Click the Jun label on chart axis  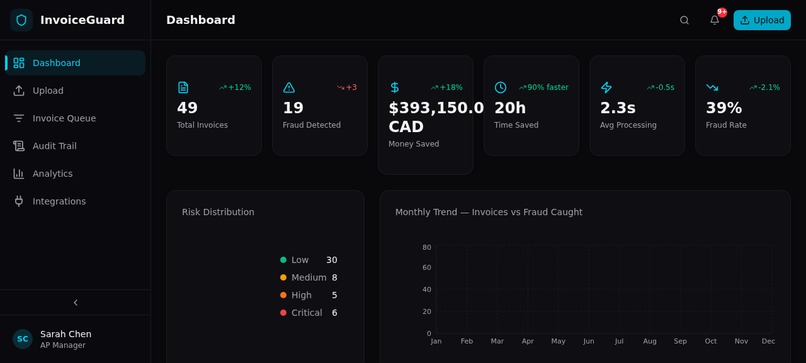589,341
